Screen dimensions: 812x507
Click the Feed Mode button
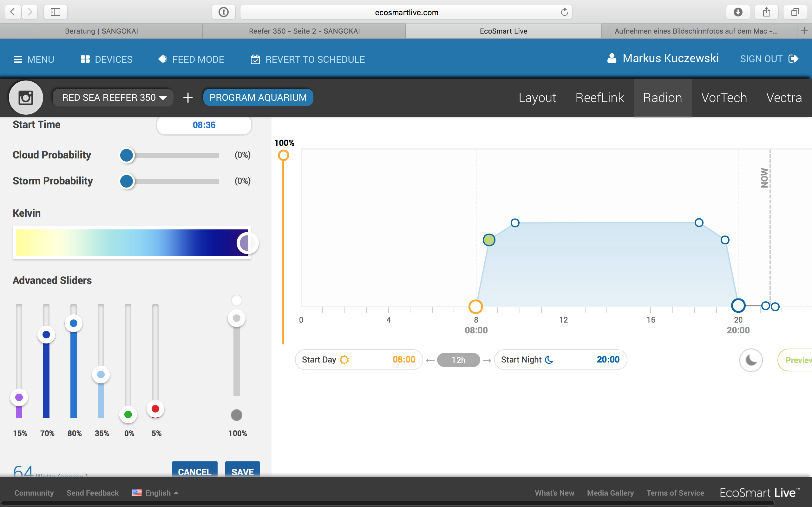191,59
